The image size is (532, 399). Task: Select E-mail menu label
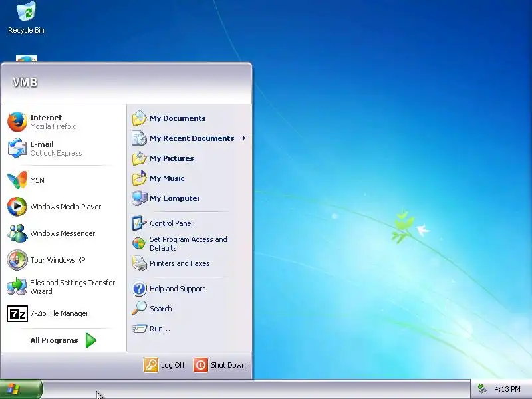coord(42,144)
